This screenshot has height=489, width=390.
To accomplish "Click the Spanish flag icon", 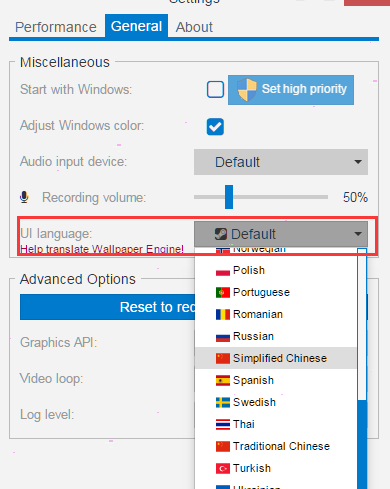I will [223, 380].
